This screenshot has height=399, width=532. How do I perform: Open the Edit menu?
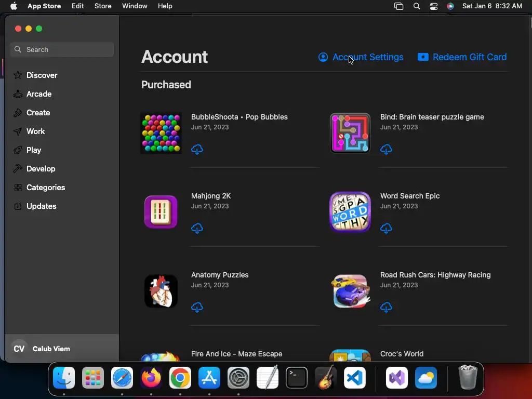(78, 6)
